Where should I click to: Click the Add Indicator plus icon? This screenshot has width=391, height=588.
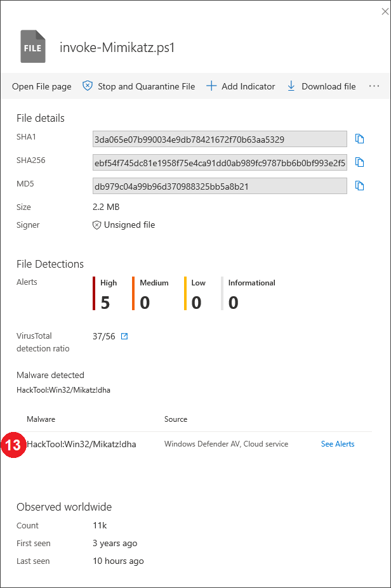(x=211, y=86)
